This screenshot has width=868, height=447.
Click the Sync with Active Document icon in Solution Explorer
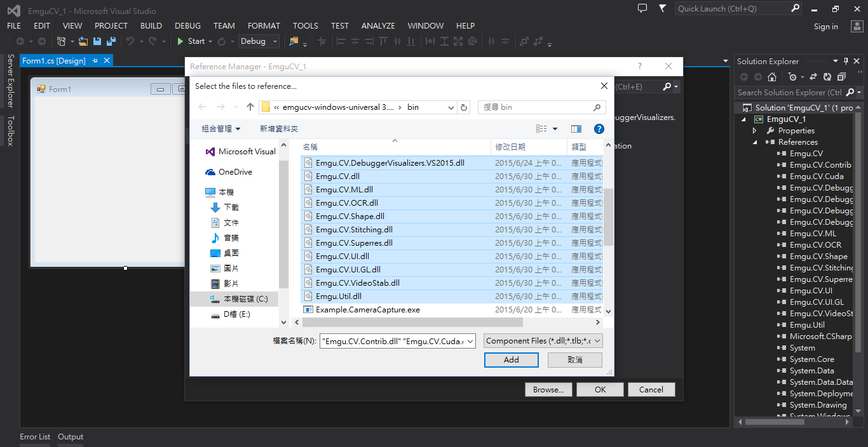(813, 77)
